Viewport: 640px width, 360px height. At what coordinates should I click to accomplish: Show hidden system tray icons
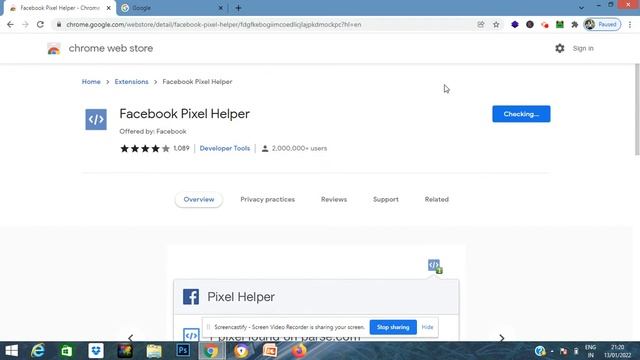coord(552,351)
